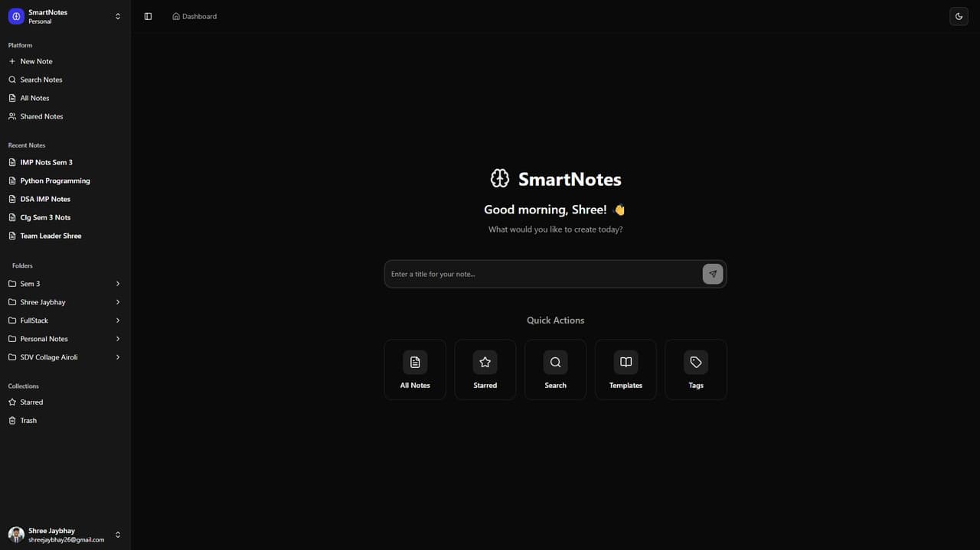Open the Tags quick action
The height and width of the screenshot is (550, 980).
pyautogui.click(x=695, y=369)
